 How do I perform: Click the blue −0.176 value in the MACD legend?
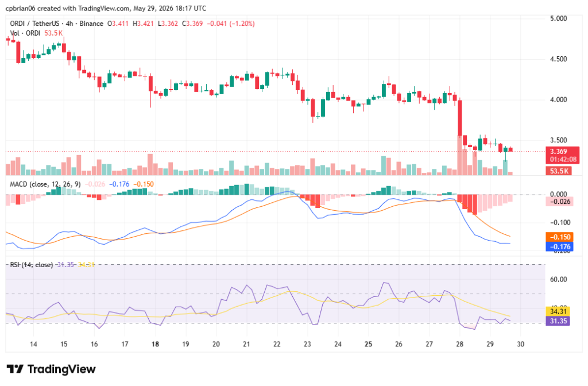pyautogui.click(x=119, y=184)
